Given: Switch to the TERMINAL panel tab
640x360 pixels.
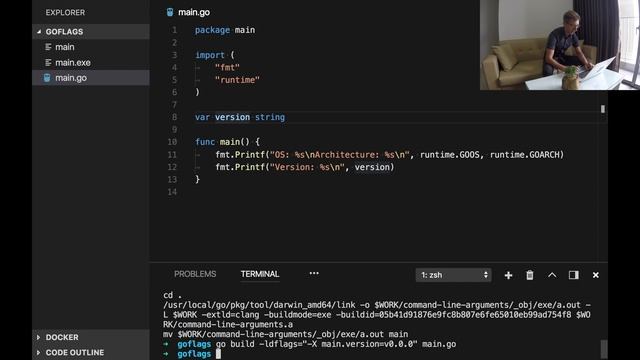Looking at the screenshot, I should [x=260, y=274].
